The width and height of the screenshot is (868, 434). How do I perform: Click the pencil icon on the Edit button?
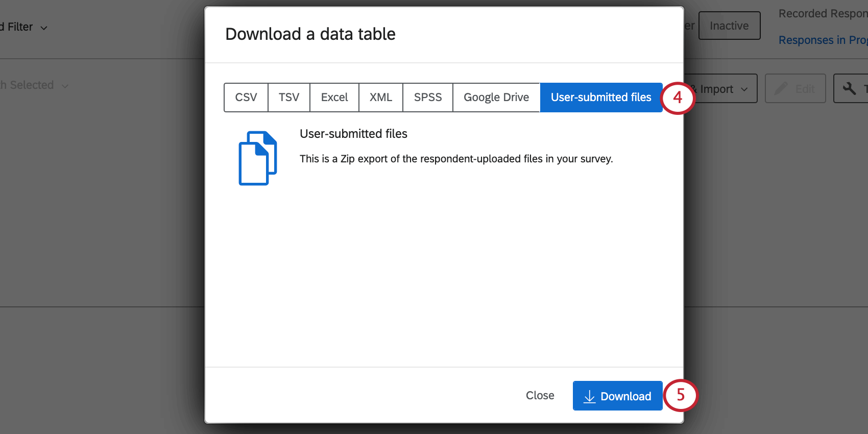pos(781,88)
